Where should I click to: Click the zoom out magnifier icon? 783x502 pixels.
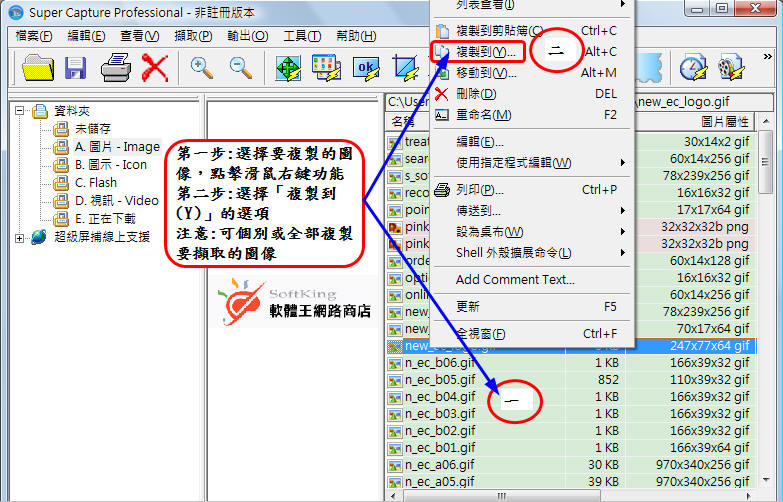click(x=240, y=67)
